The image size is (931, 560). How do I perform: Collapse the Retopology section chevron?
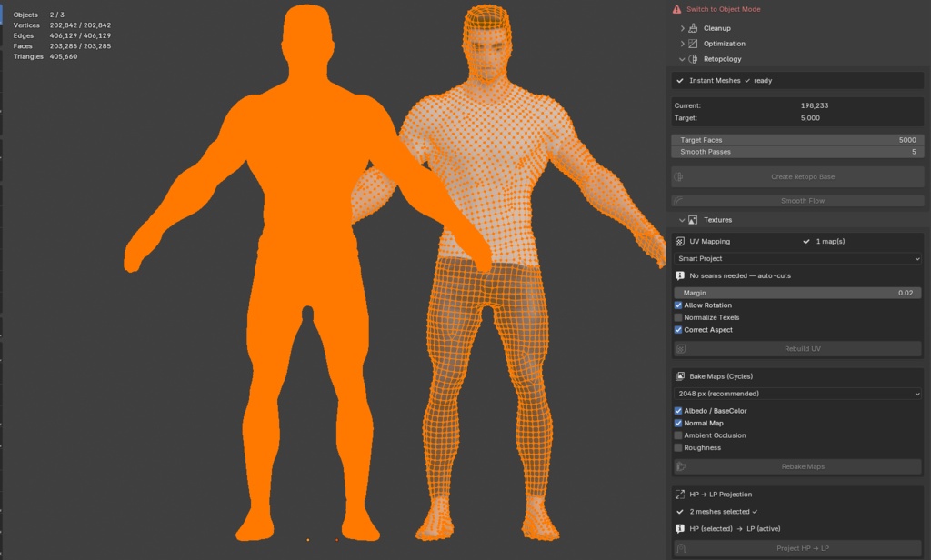682,59
